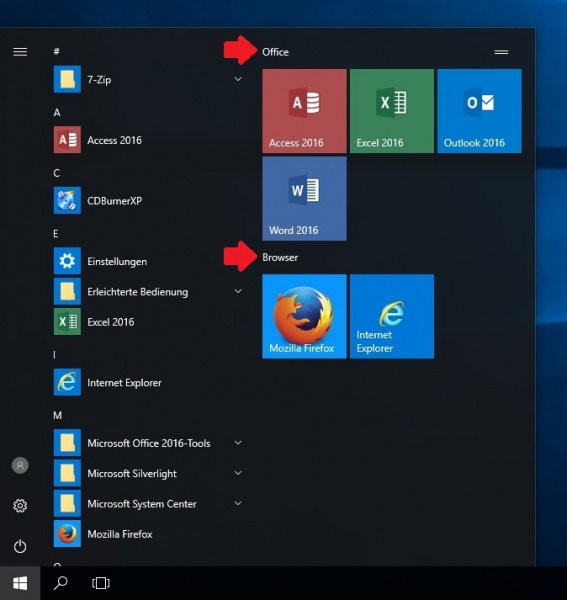Select the CDBurnerXP label text

click(x=114, y=201)
